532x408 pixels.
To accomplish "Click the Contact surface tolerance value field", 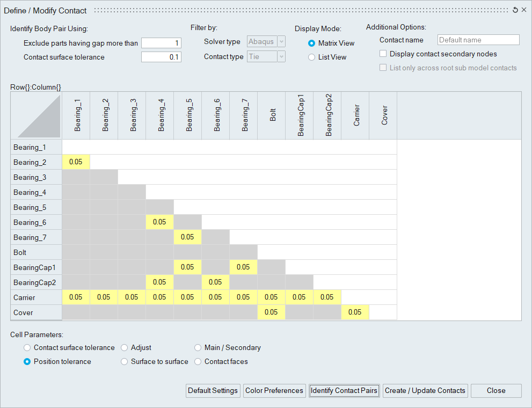I will coord(161,57).
